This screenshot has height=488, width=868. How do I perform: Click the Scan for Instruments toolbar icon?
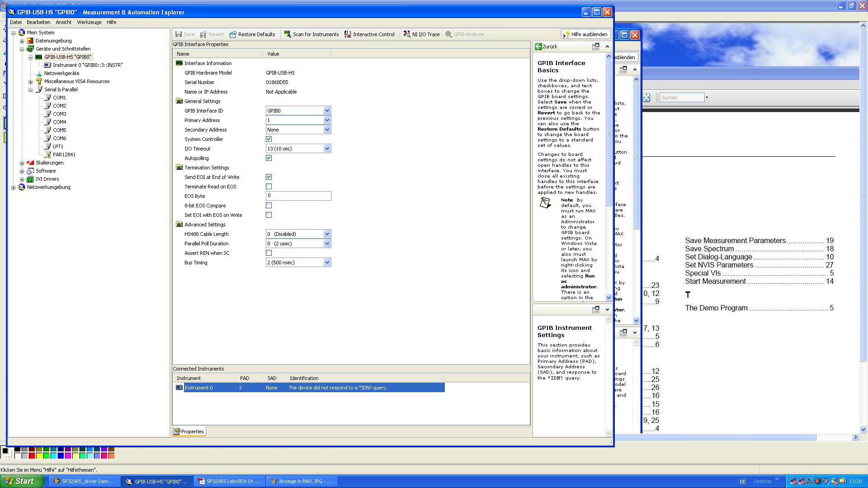coord(288,34)
